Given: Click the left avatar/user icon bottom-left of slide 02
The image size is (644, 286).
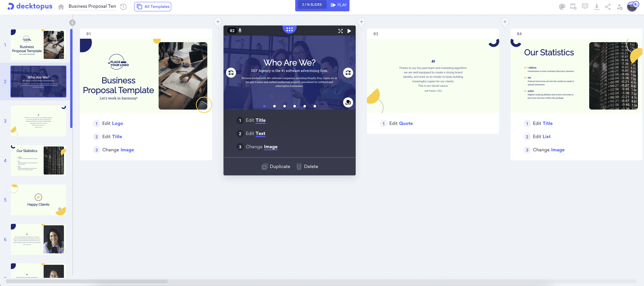Looking at the screenshot, I should [x=231, y=73].
